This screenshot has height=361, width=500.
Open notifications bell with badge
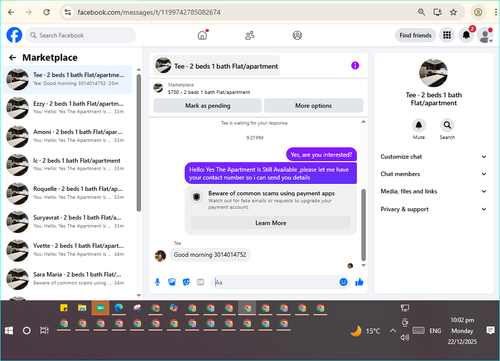466,35
